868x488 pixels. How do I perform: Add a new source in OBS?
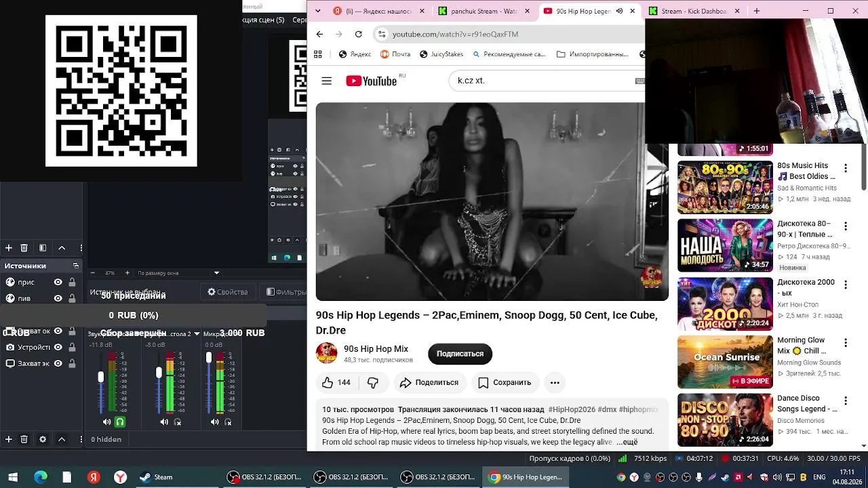pyautogui.click(x=9, y=439)
